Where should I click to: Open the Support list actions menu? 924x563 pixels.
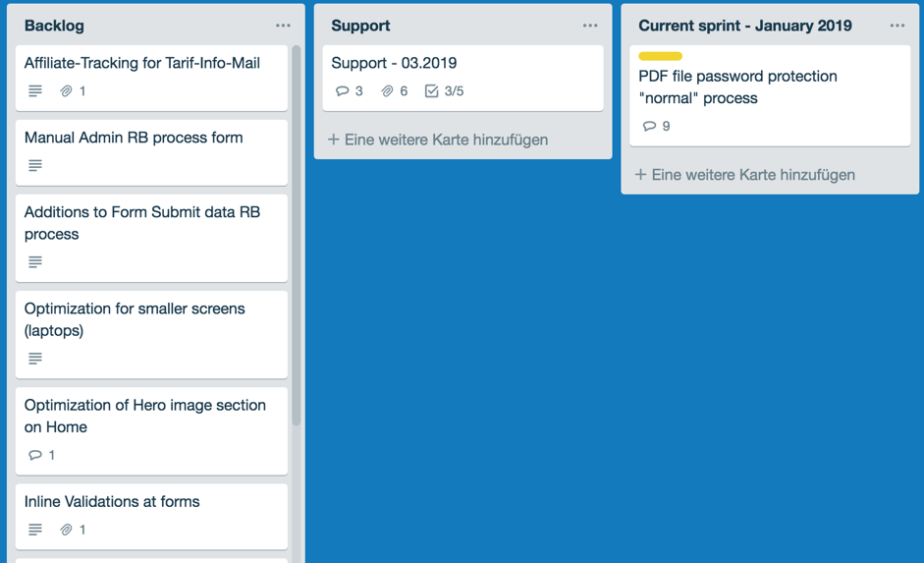(x=590, y=26)
